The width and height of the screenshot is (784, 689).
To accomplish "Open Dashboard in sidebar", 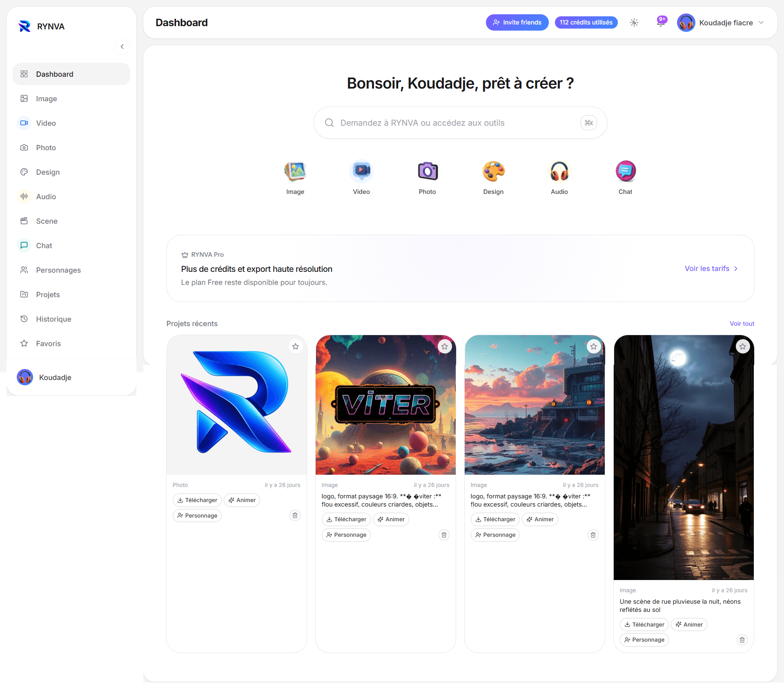I will (71, 74).
